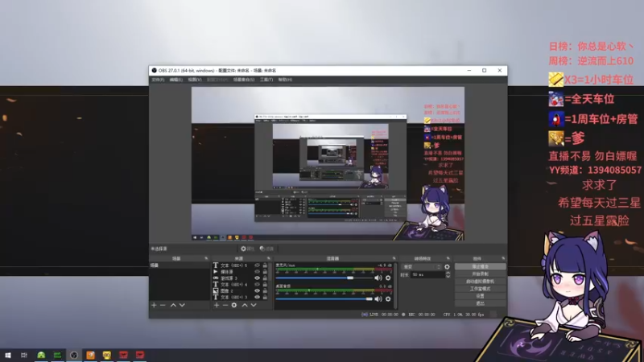Lock the Text (GDI+) 5 source
The width and height of the screenshot is (644, 362).
[x=265, y=265]
